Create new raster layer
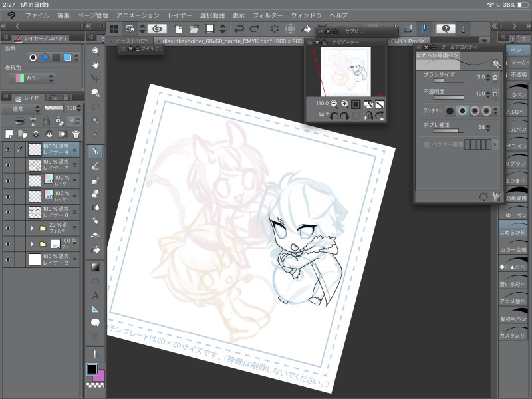 pos(9,134)
